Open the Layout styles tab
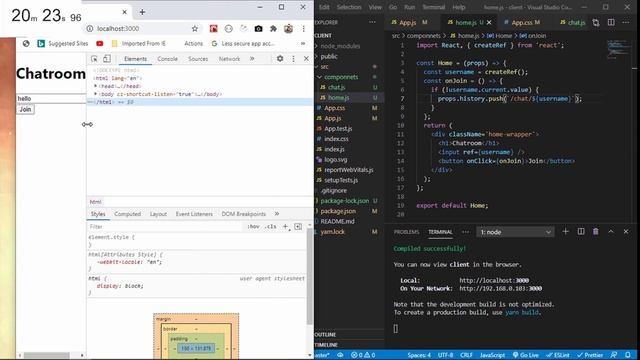This screenshot has height=360, width=640. click(x=158, y=214)
